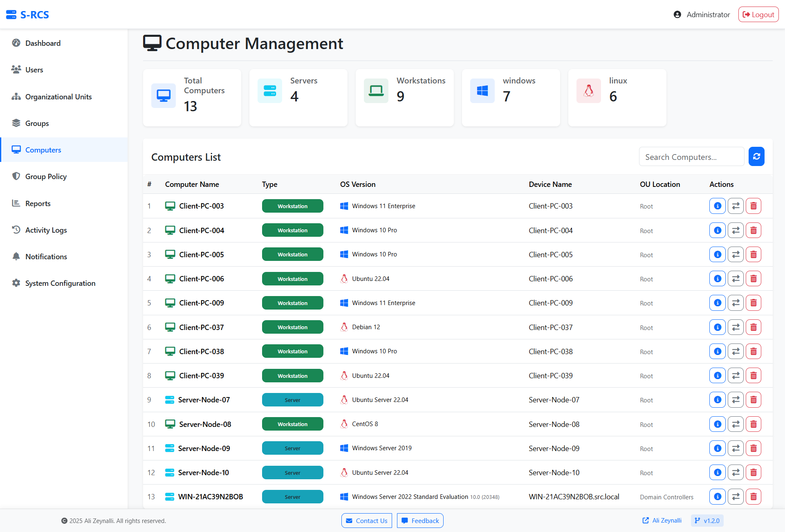This screenshot has height=532, width=785.
Task: Go to Organizational Units page
Action: tap(58, 97)
